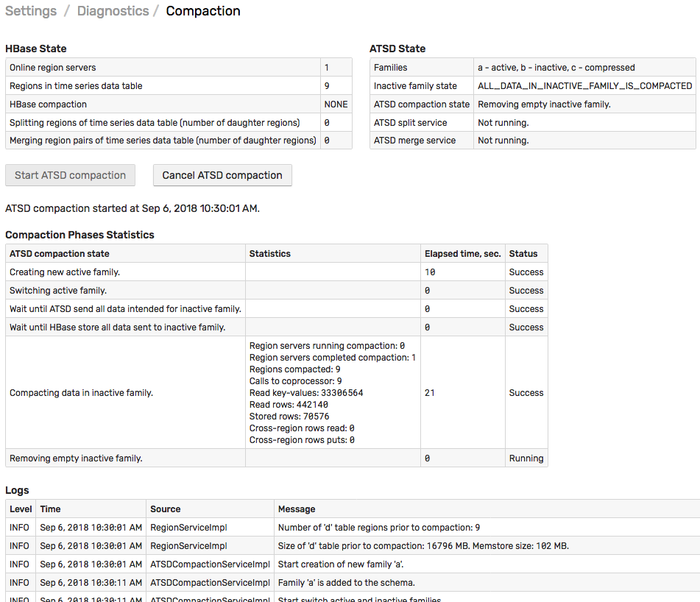Click 'Removing empty inactive family.' in ATSD State
700x602 pixels.
click(x=544, y=104)
